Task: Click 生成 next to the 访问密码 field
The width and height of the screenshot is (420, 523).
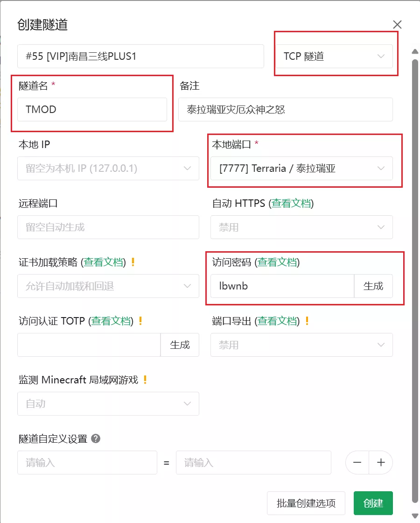Action: coord(373,286)
